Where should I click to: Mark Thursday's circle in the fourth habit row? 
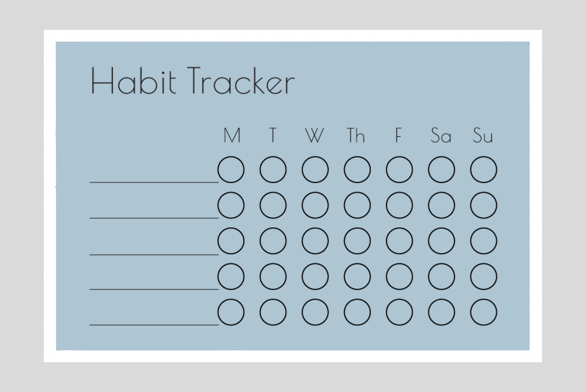357,276
